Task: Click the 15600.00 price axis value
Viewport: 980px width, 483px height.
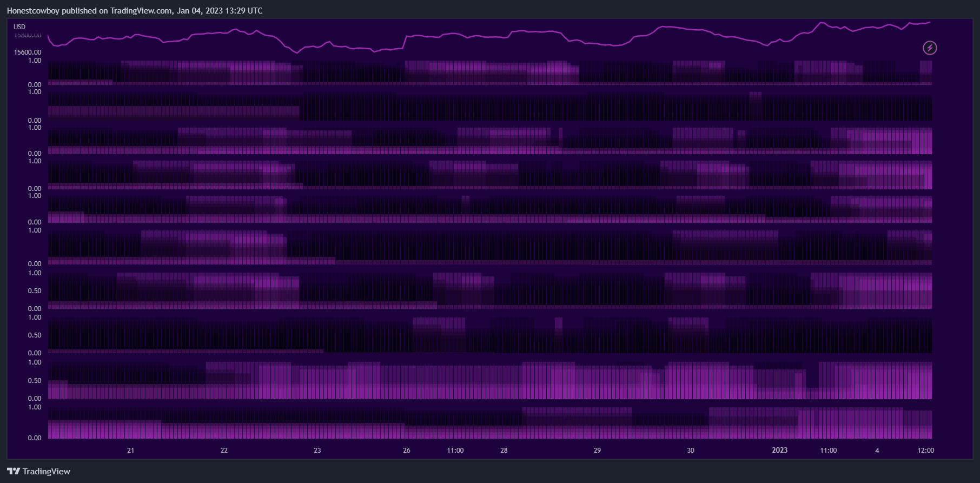Action: (x=28, y=52)
